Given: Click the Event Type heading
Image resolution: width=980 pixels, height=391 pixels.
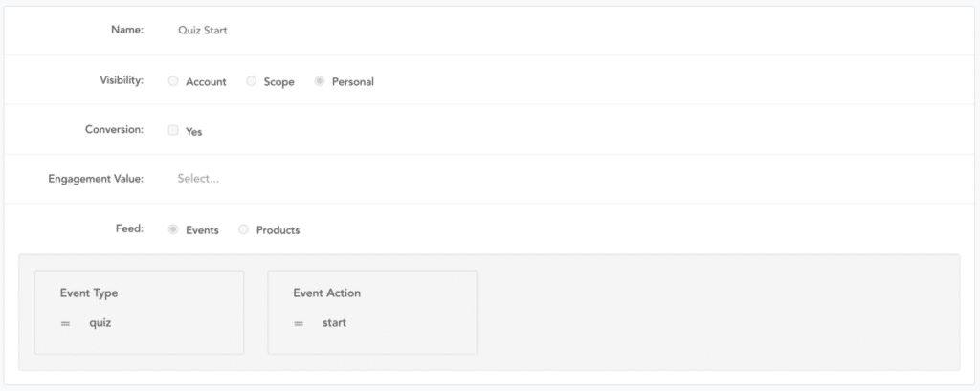Looking at the screenshot, I should point(88,293).
